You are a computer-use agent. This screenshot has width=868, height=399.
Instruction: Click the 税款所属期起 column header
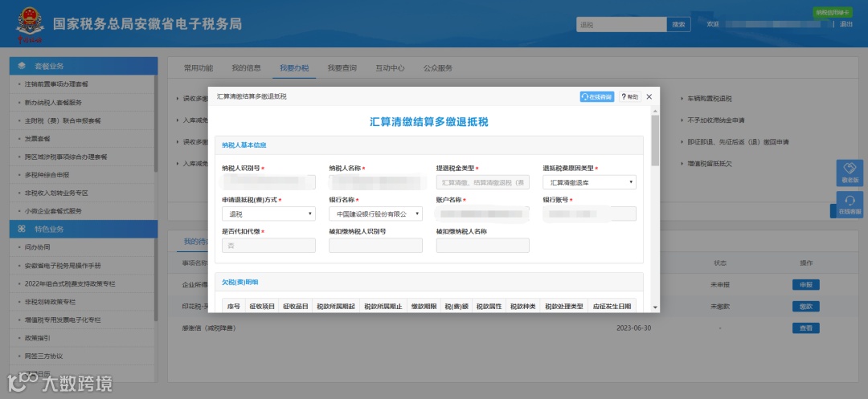(x=335, y=306)
